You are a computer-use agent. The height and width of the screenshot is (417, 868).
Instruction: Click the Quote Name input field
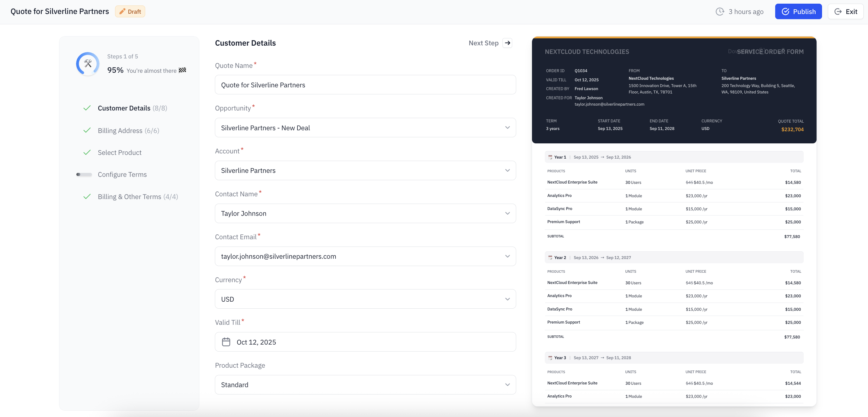click(365, 85)
